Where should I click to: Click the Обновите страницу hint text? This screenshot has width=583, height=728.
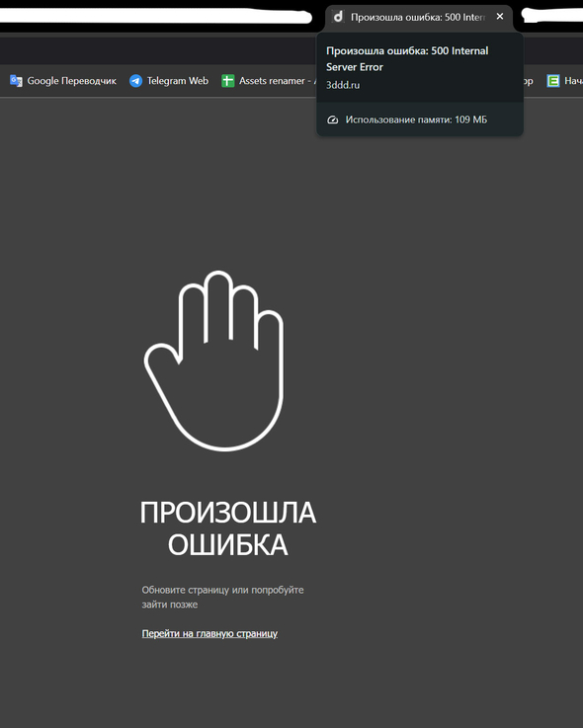[222, 597]
